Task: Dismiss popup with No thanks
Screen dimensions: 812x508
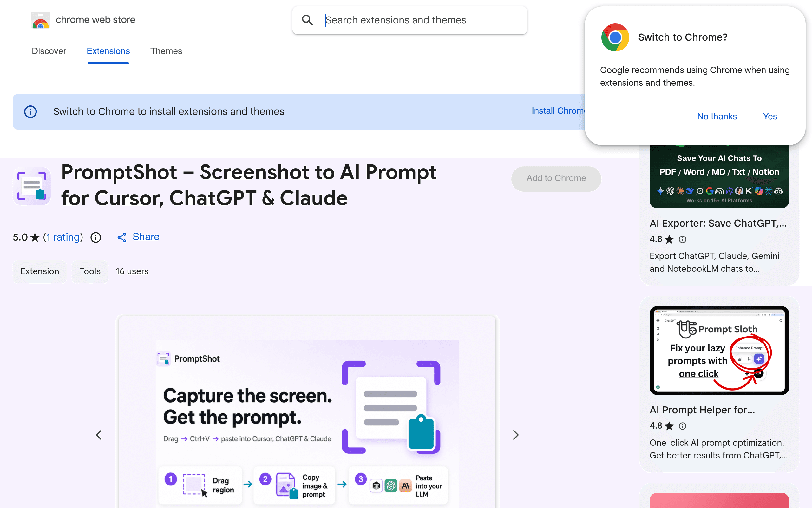Action: pyautogui.click(x=717, y=116)
